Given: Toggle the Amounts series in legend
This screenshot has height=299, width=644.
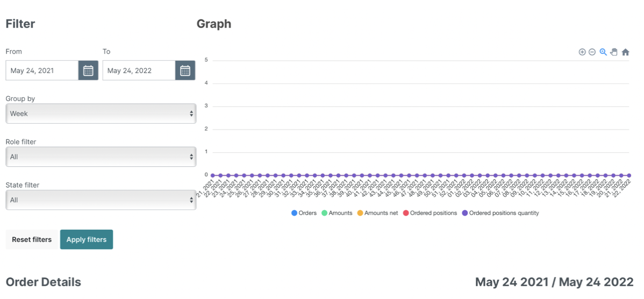Looking at the screenshot, I should click(337, 213).
